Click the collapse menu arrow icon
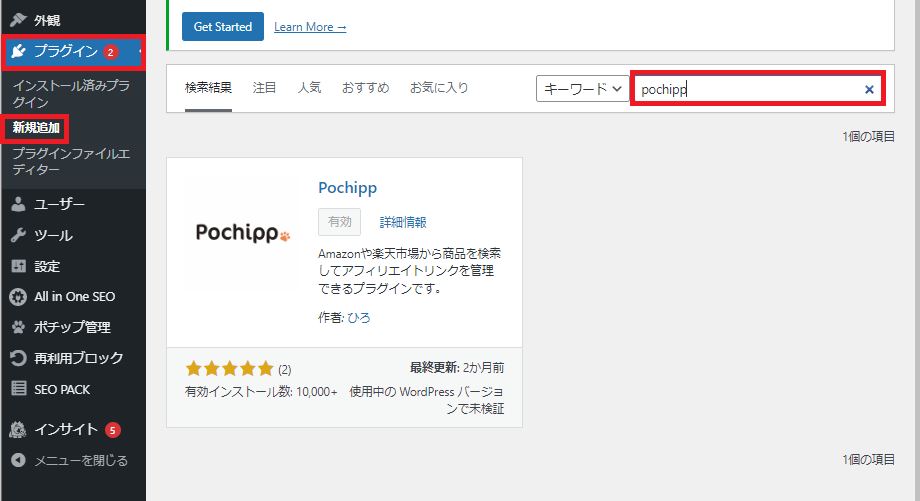 click(19, 460)
